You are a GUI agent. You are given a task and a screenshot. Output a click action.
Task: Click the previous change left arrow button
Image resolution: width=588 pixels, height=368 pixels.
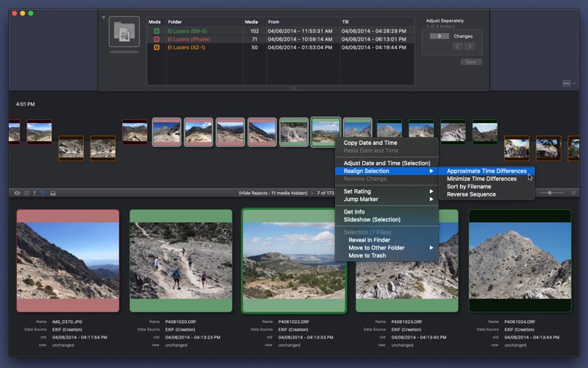(456, 46)
